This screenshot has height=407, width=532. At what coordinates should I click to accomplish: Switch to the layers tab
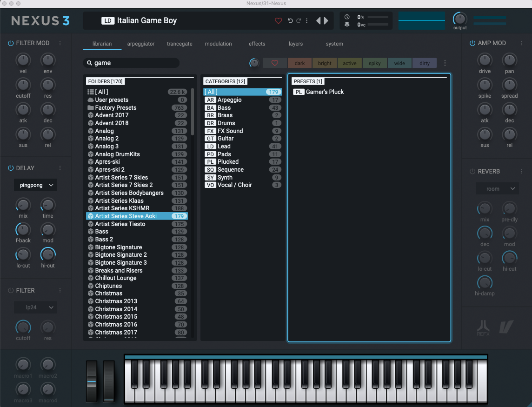tap(295, 44)
